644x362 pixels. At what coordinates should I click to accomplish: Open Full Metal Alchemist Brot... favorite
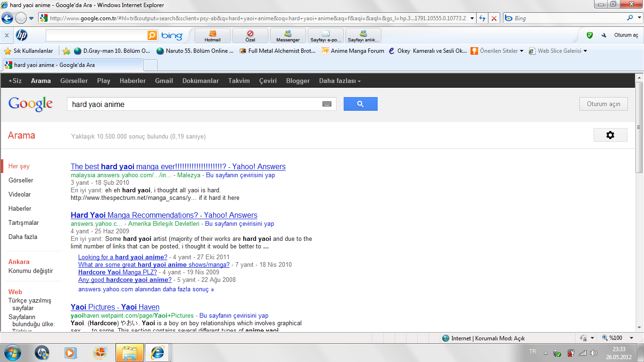(x=278, y=51)
